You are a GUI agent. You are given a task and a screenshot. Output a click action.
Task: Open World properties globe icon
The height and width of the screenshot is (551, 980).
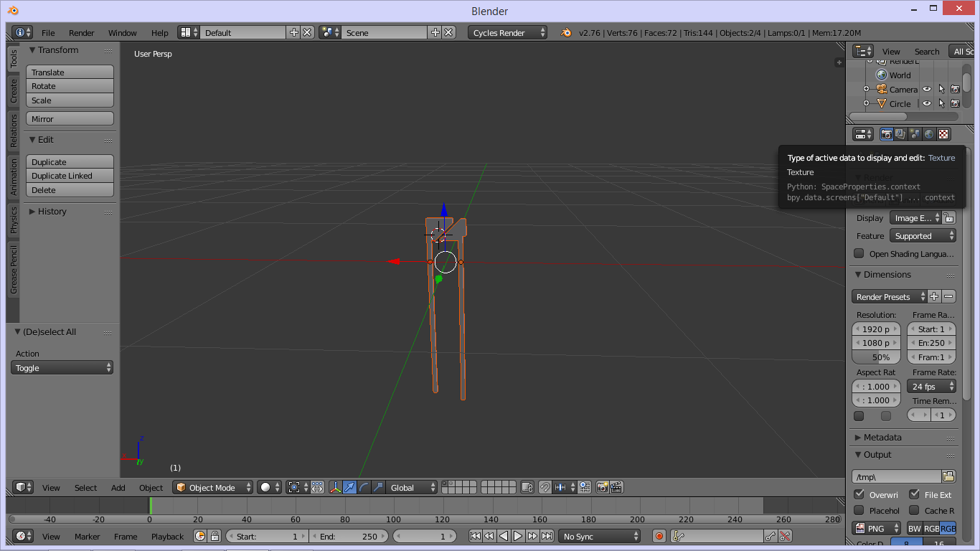[929, 134]
